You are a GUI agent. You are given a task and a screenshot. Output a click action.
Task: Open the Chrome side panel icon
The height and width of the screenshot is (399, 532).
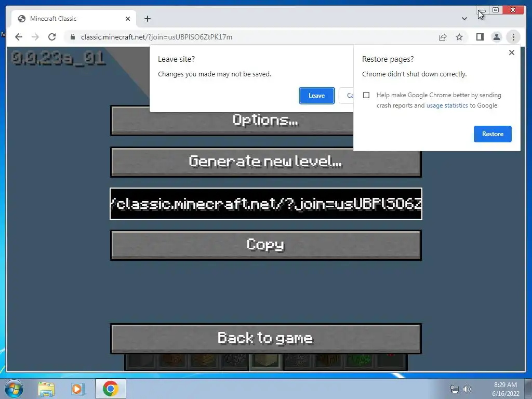pyautogui.click(x=480, y=37)
